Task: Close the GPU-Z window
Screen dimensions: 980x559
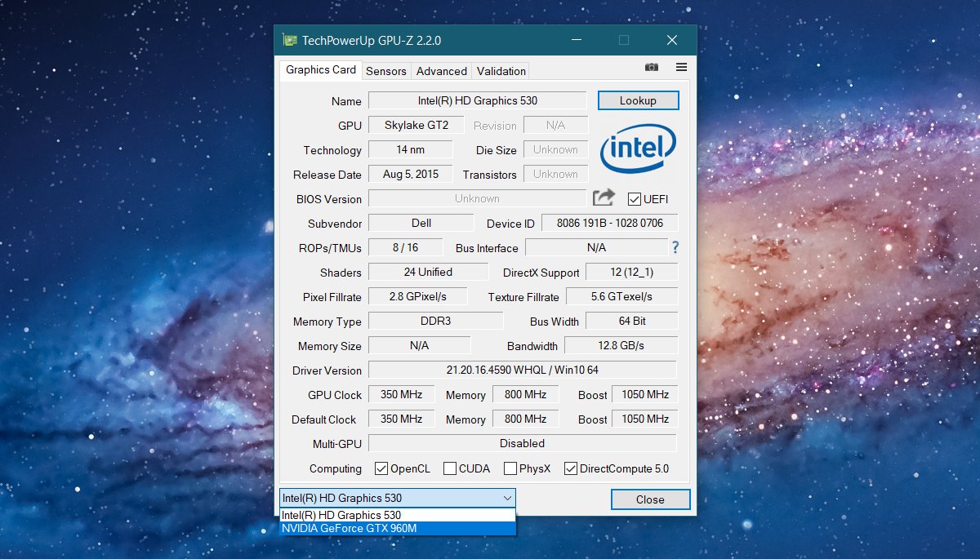Action: 672,40
